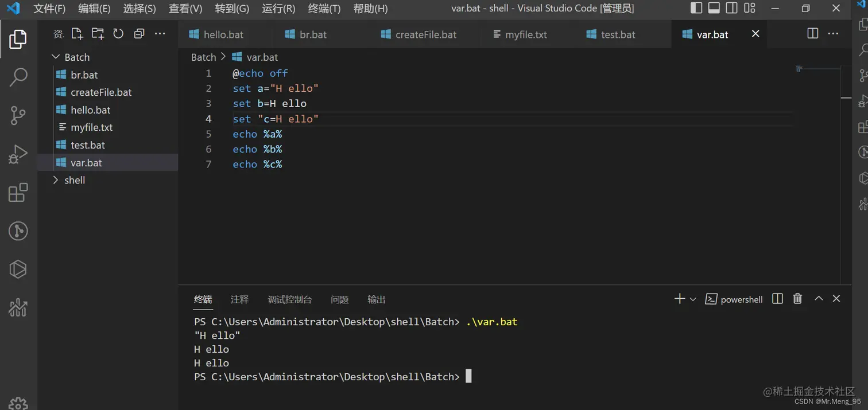Open the 查看(V) menu
Image resolution: width=868 pixels, height=410 pixels.
tap(185, 9)
